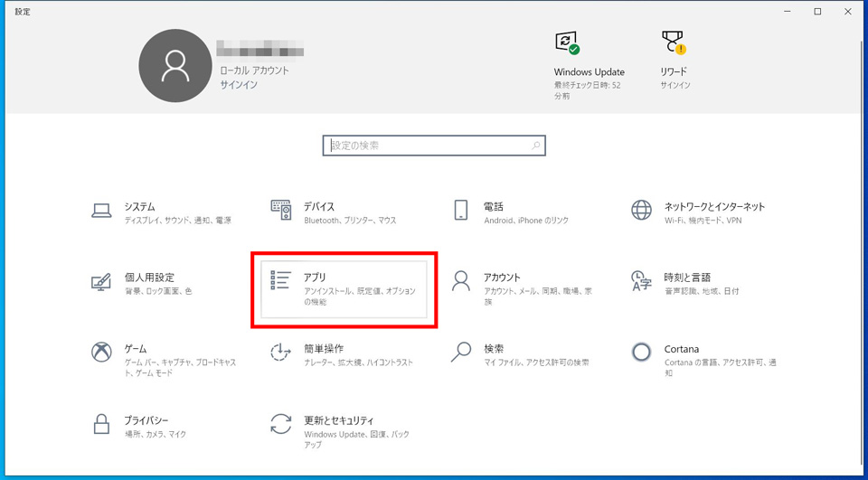This screenshot has width=868, height=480.
Task: Click the 'ナレーター、拡大鏡、ハイコントラスト' description
Action: pyautogui.click(x=359, y=362)
